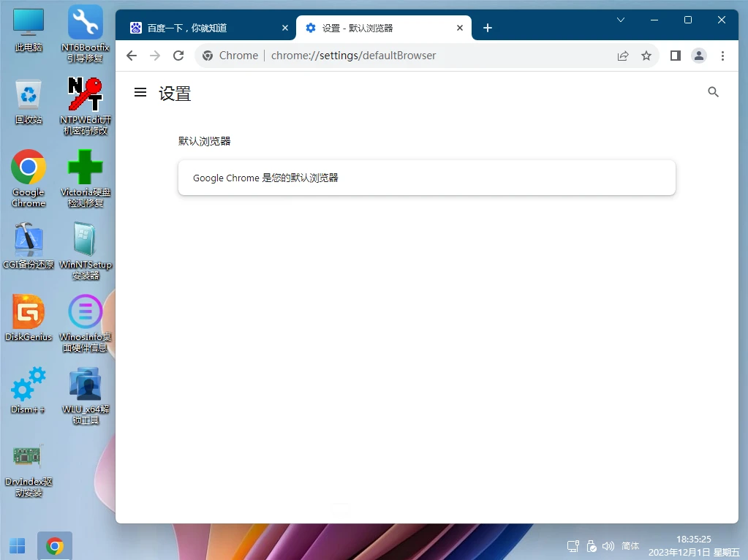Open the Chrome three-dot menu
This screenshot has height=560, width=748.
pos(722,56)
